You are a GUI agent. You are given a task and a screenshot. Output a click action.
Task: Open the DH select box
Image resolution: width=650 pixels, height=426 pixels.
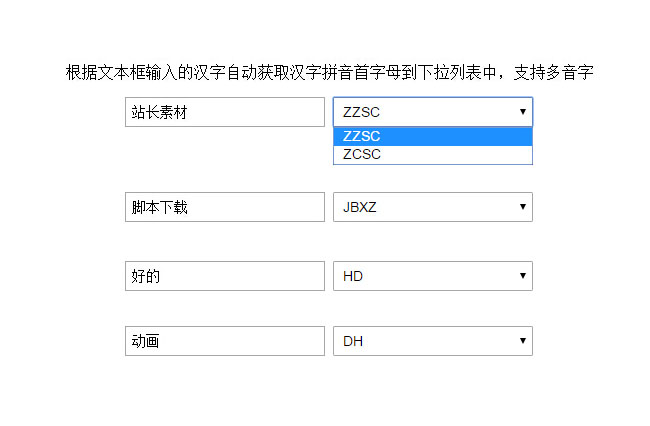(432, 341)
